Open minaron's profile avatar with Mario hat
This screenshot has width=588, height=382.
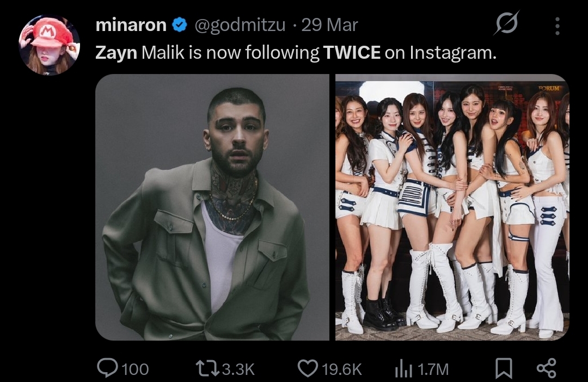click(50, 45)
